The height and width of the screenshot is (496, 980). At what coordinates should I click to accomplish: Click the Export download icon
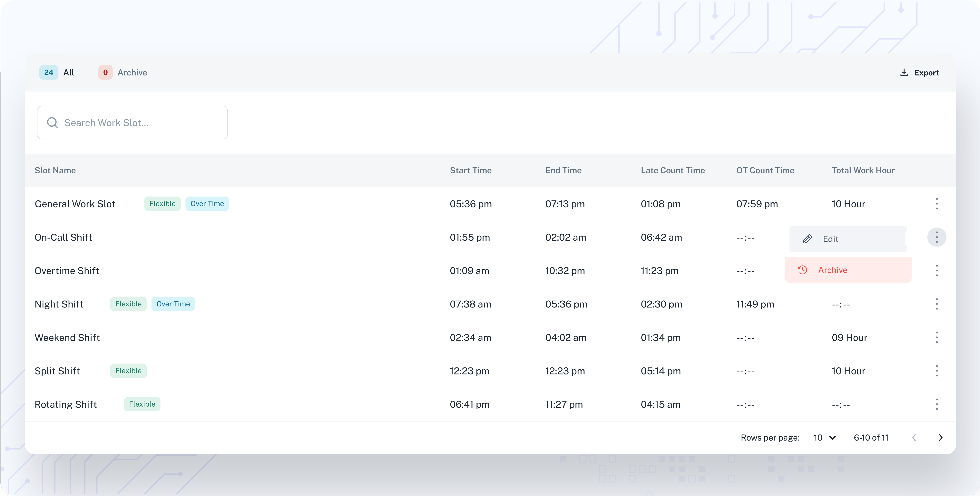tap(904, 72)
